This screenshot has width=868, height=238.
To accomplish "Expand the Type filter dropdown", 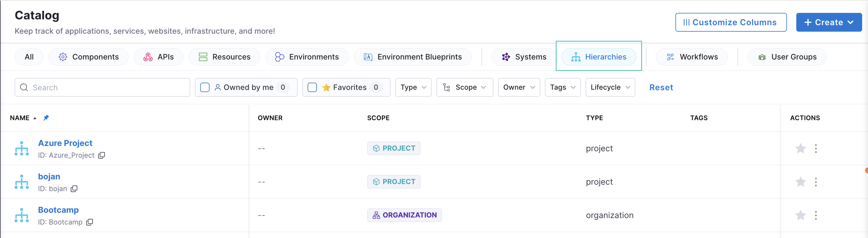I will (x=413, y=87).
